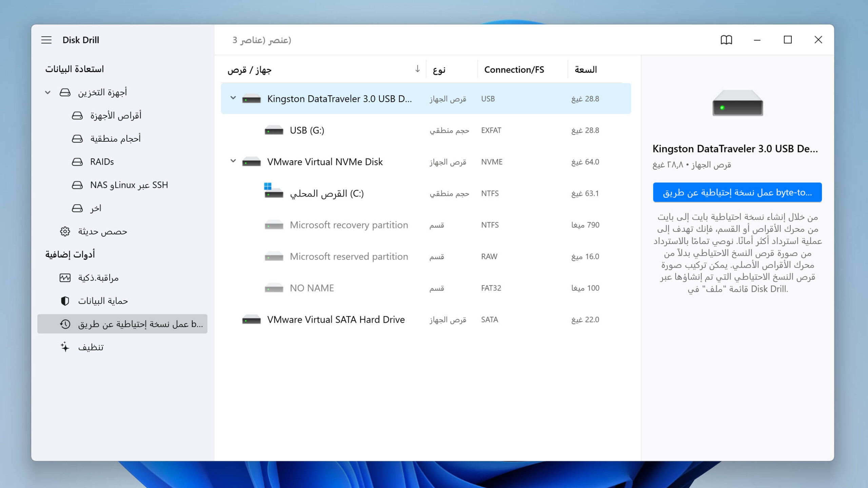Select آخر other devices menu item
868x488 pixels.
[95, 208]
